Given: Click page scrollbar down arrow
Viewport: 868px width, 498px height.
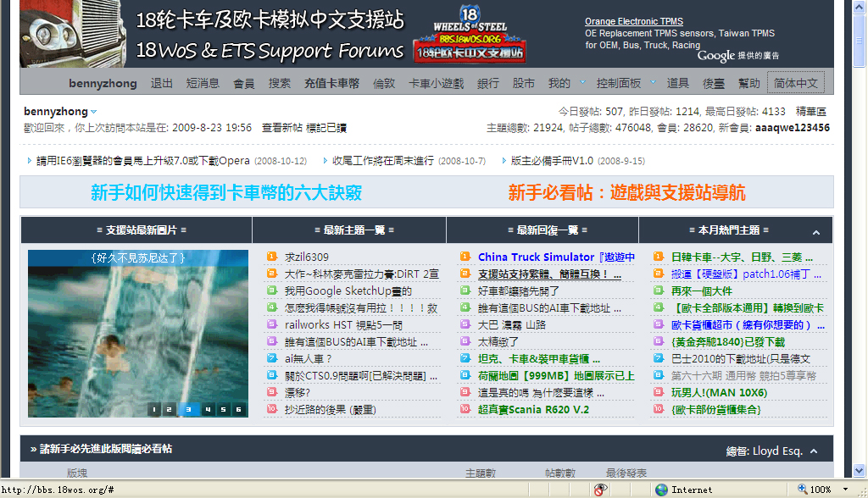Looking at the screenshot, I should (860, 471).
